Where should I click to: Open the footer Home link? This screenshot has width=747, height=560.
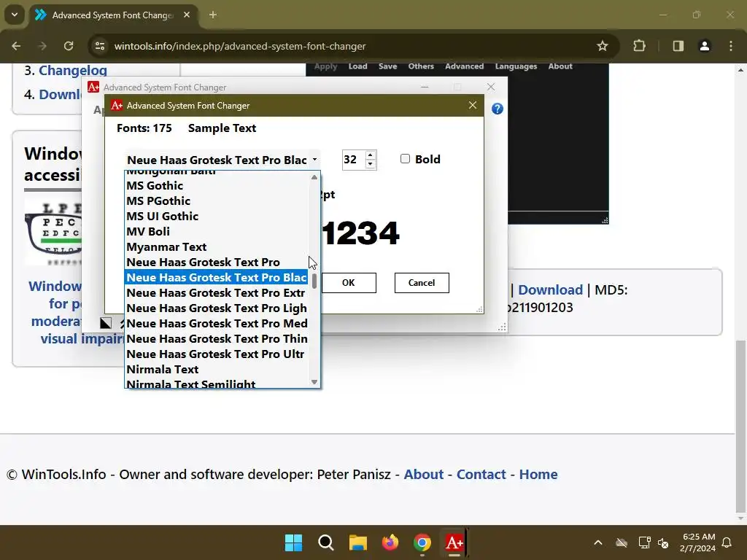point(538,474)
